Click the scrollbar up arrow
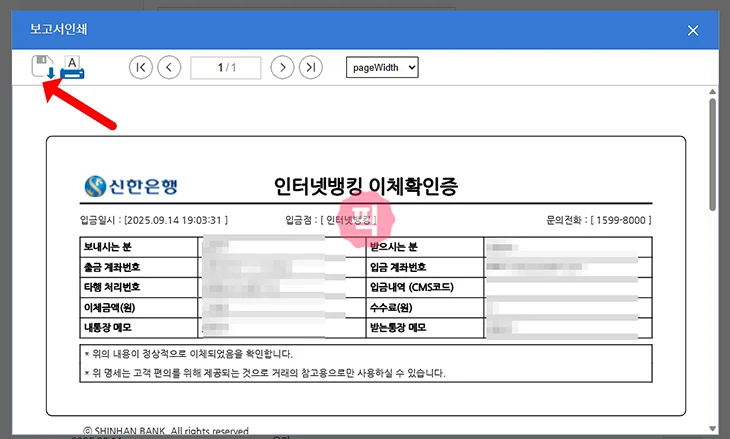The image size is (730, 439). [x=712, y=92]
